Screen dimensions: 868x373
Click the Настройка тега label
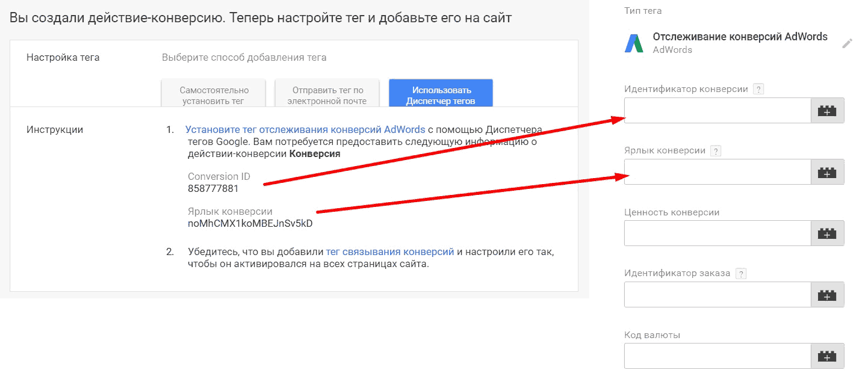[x=63, y=58]
